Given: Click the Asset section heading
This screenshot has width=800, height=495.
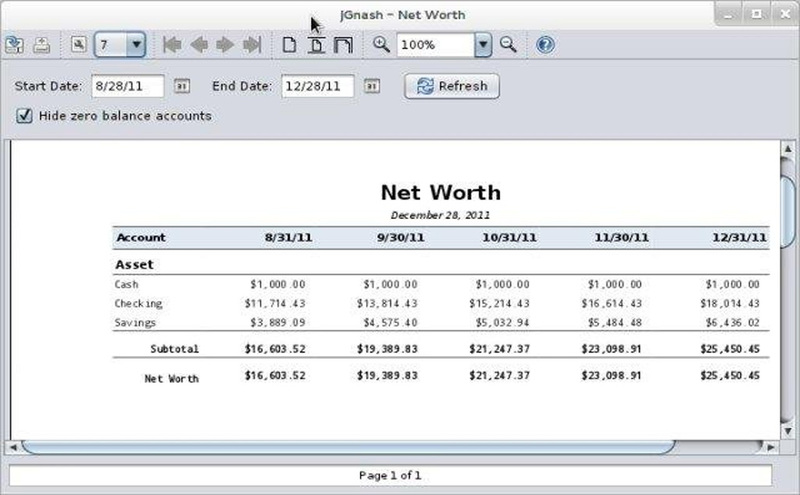Looking at the screenshot, I should (134, 264).
